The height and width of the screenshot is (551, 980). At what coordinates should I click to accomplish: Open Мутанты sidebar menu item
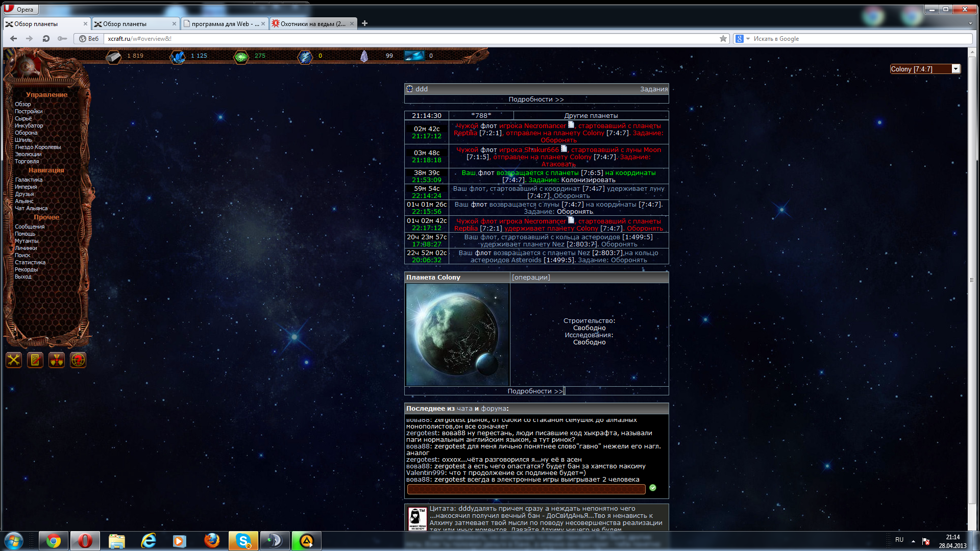click(x=27, y=241)
